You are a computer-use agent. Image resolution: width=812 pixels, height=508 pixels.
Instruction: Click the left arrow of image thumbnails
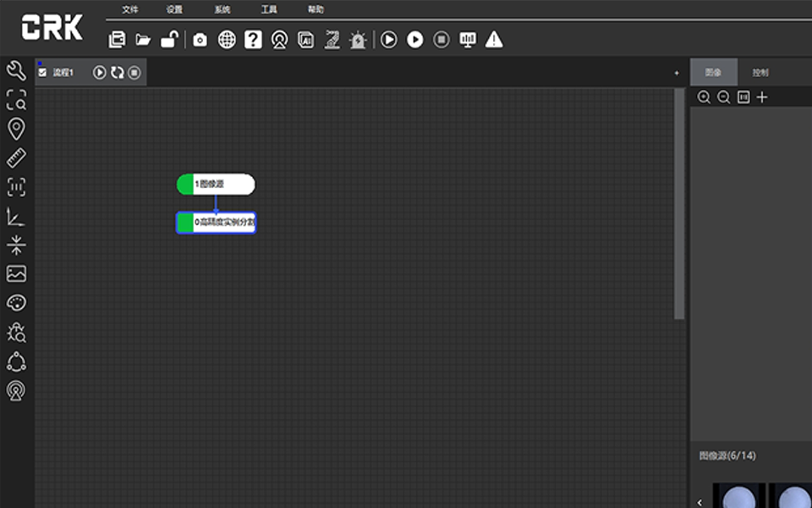(700, 502)
